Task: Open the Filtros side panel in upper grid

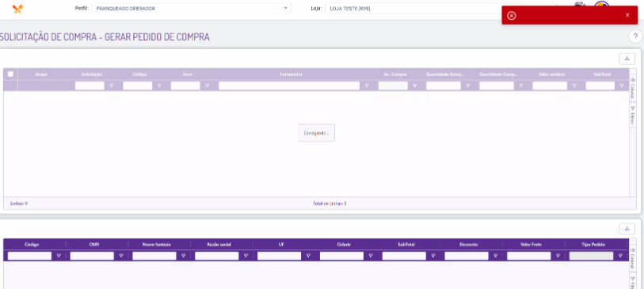Action: tap(632, 115)
